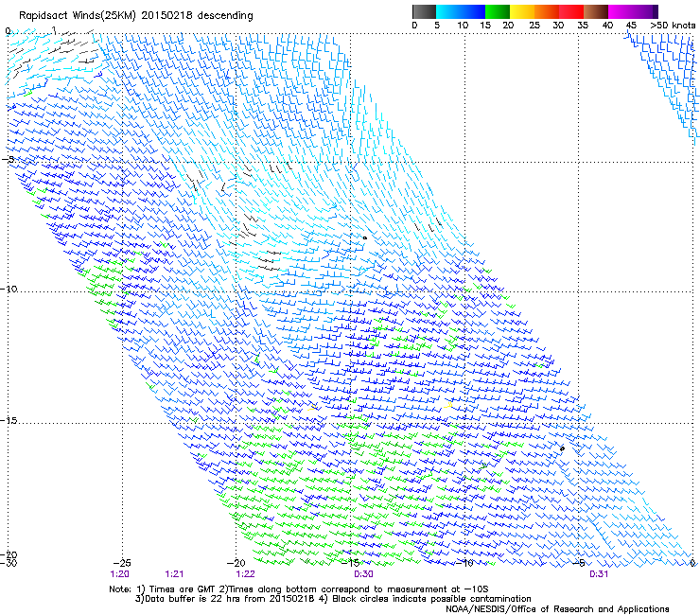Click the latitude label '-15' on left axis
This screenshot has width=700, height=615.
[x=9, y=421]
